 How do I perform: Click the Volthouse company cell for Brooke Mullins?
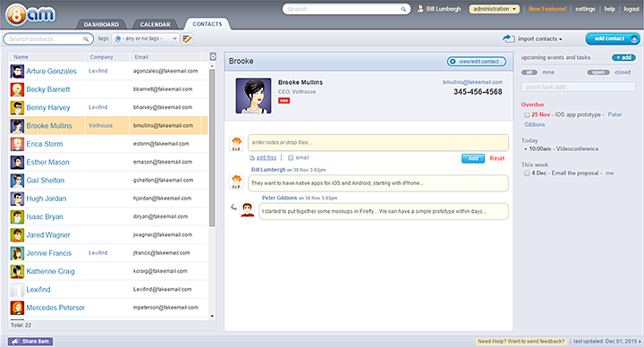point(100,126)
